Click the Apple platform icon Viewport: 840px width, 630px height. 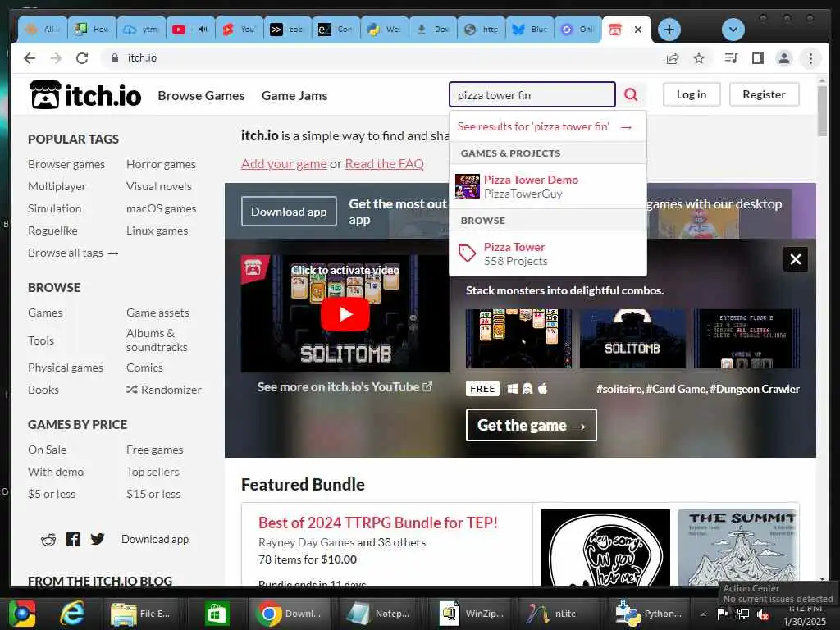tap(543, 388)
